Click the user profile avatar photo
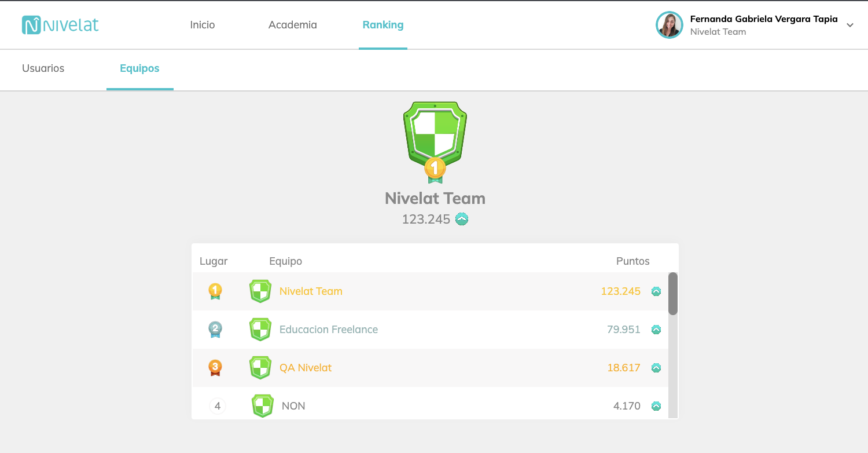 coord(670,25)
